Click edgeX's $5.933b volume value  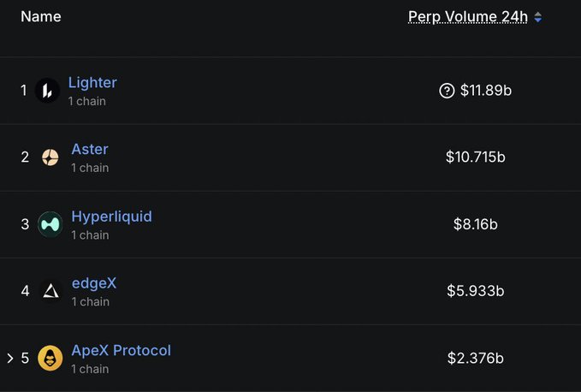[475, 291]
